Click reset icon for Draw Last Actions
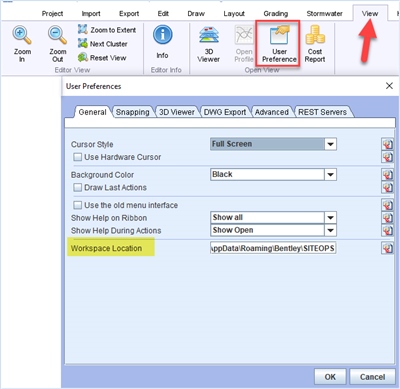Viewport: 400px width, 389px height. [x=387, y=187]
